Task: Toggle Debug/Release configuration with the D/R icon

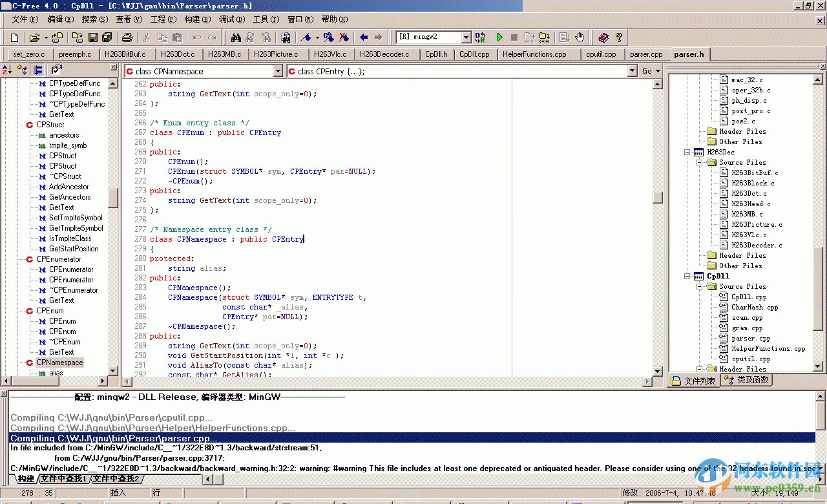Action: pyautogui.click(x=481, y=37)
